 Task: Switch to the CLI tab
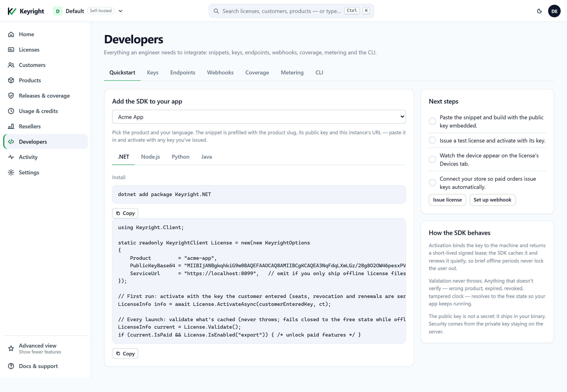(x=319, y=72)
